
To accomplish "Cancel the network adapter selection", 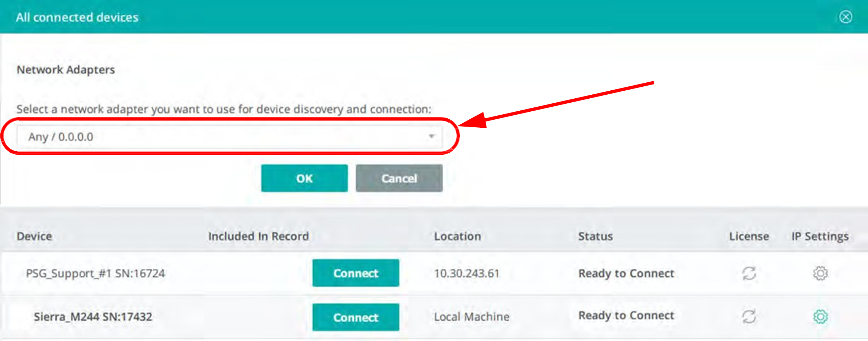I will [399, 178].
